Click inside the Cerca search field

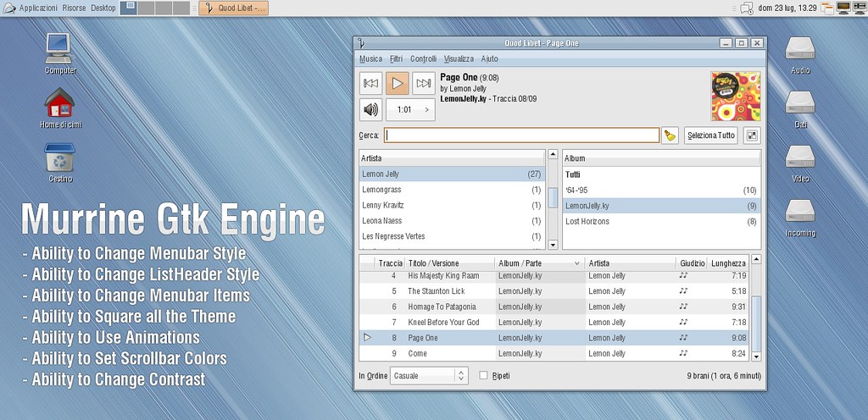pyautogui.click(x=521, y=135)
